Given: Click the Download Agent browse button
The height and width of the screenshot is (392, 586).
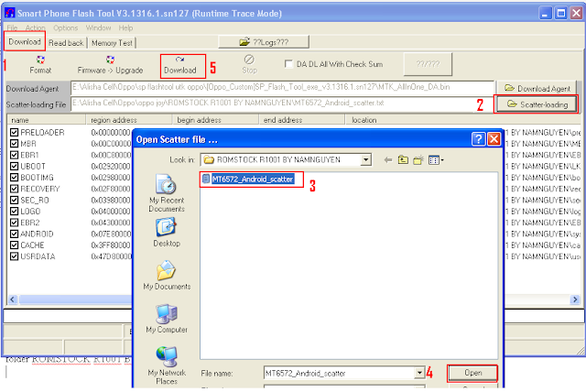Looking at the screenshot, I should coord(537,88).
